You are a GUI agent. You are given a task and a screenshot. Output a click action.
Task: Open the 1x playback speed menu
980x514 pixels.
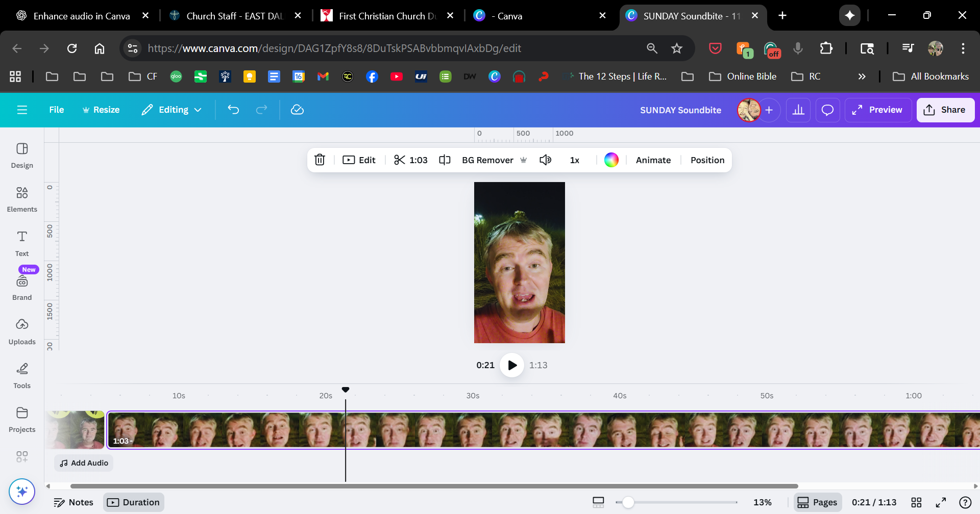[x=574, y=160]
